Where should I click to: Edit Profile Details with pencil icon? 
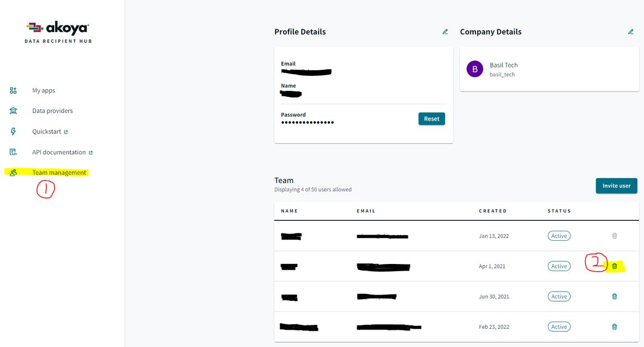pyautogui.click(x=445, y=32)
